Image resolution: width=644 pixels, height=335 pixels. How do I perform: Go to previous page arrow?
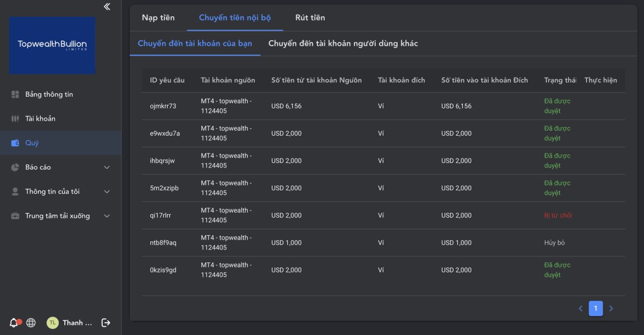pos(581,308)
